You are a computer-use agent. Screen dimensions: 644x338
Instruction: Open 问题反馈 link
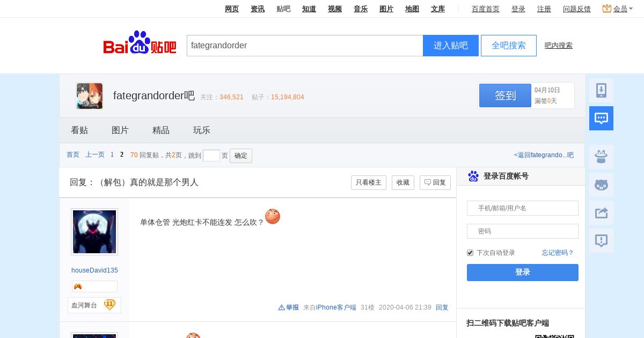(577, 9)
